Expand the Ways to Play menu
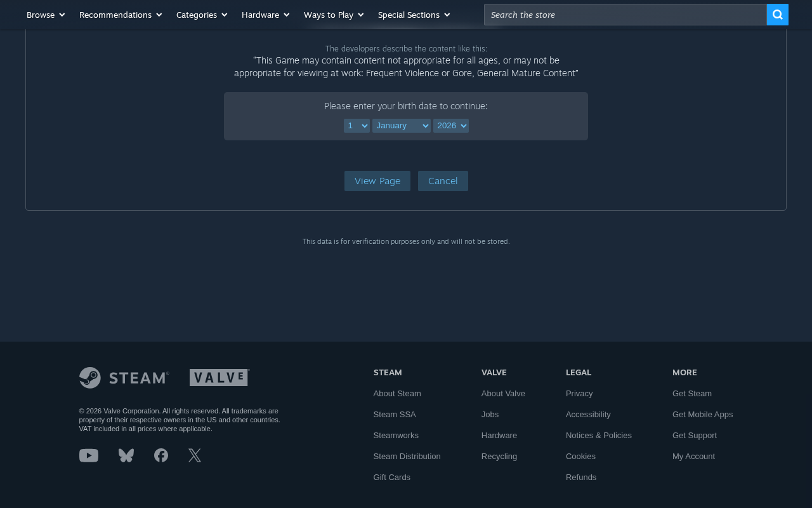The height and width of the screenshot is (508, 812). 334,15
